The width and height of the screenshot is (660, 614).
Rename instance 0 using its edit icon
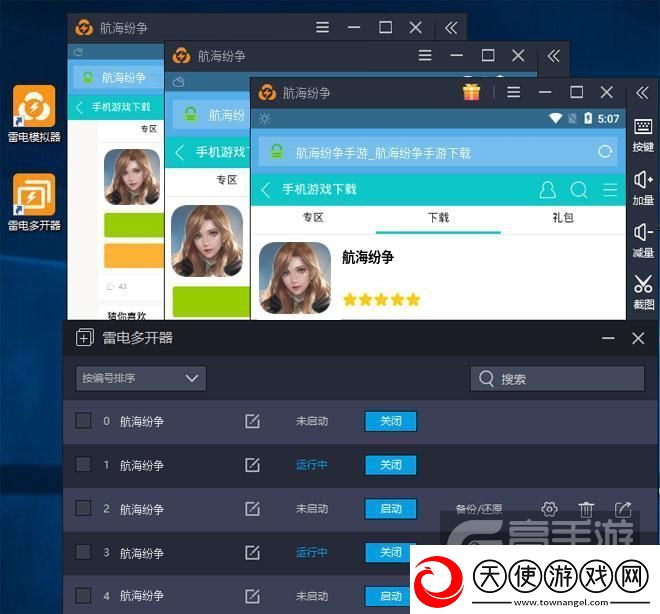pos(252,421)
